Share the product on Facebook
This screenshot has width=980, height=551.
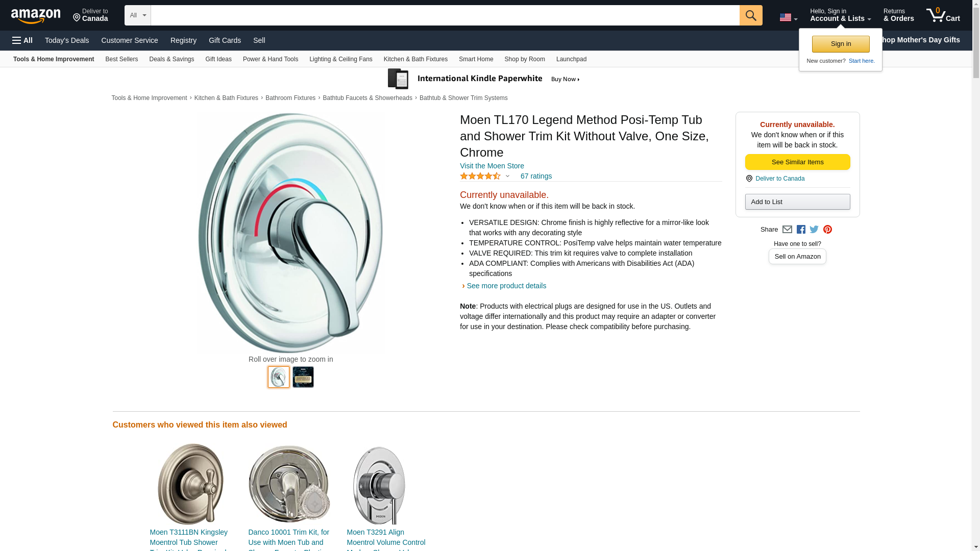[x=801, y=230]
